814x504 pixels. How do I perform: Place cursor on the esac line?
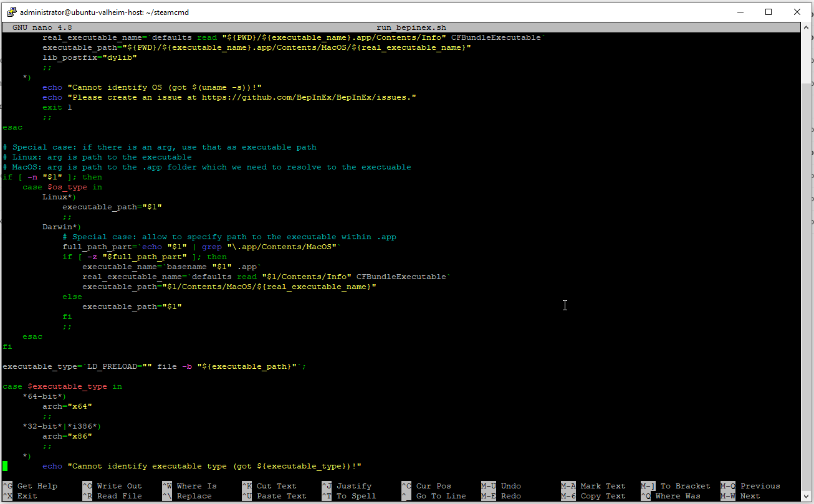pos(12,127)
